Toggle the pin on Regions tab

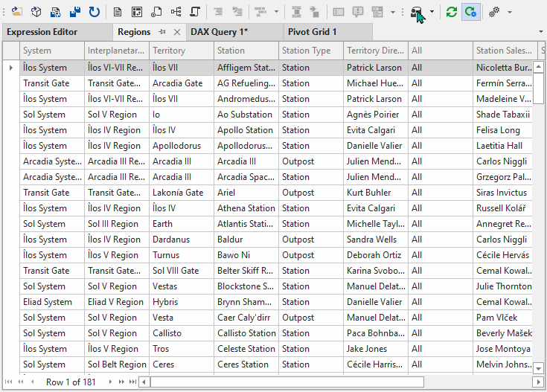tap(162, 32)
